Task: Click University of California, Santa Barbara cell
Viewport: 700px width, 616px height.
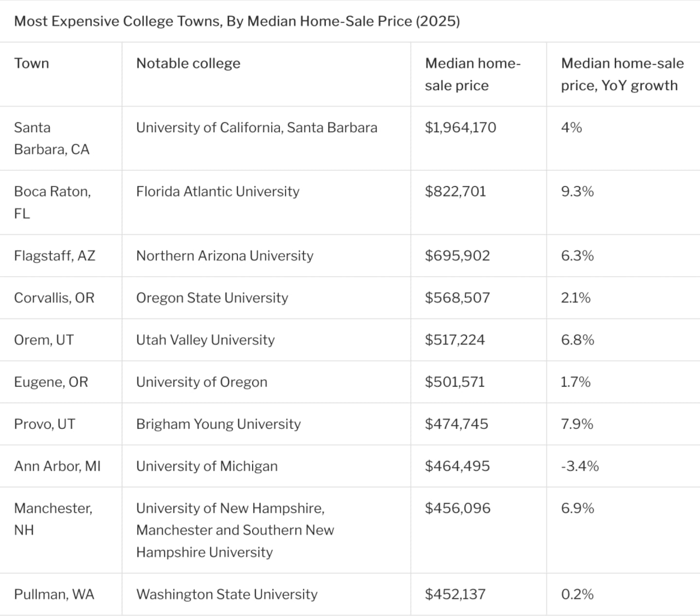Action: click(256, 127)
